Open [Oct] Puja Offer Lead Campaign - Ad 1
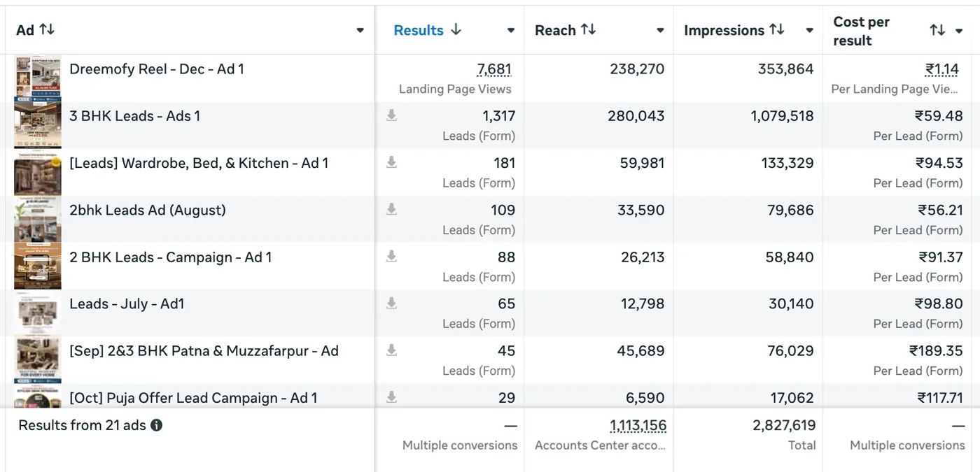The image size is (980, 472). [x=193, y=398]
